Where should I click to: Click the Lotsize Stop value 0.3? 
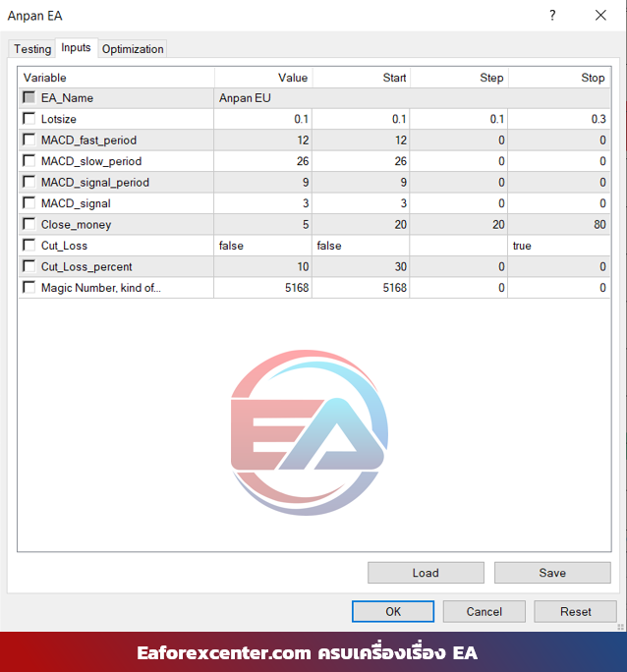558,119
